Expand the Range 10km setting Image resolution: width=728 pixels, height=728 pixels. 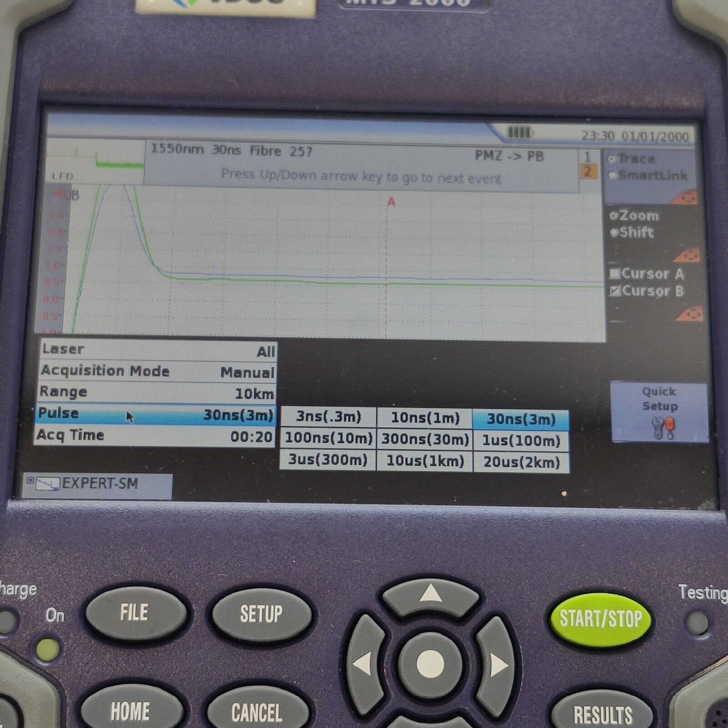coord(157,392)
